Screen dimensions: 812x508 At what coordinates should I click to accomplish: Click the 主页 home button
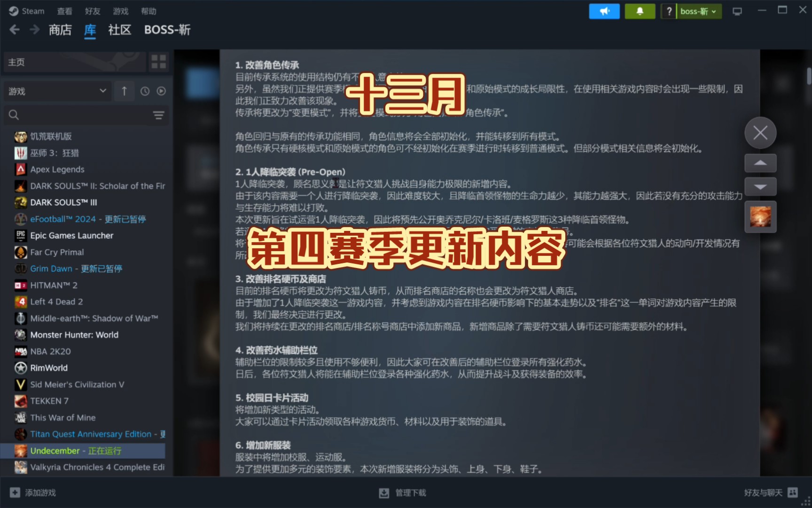pos(74,62)
